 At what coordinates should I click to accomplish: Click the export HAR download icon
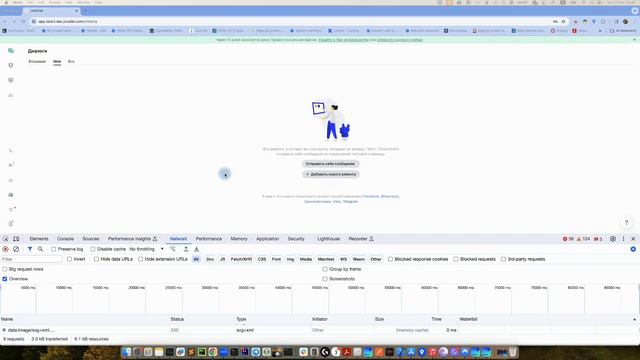[x=196, y=249]
